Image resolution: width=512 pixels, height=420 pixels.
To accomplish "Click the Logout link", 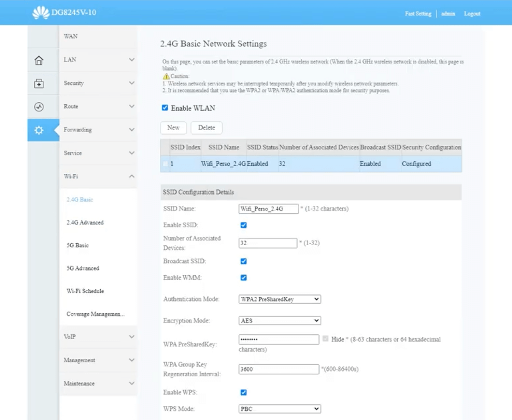I will 472,14.
